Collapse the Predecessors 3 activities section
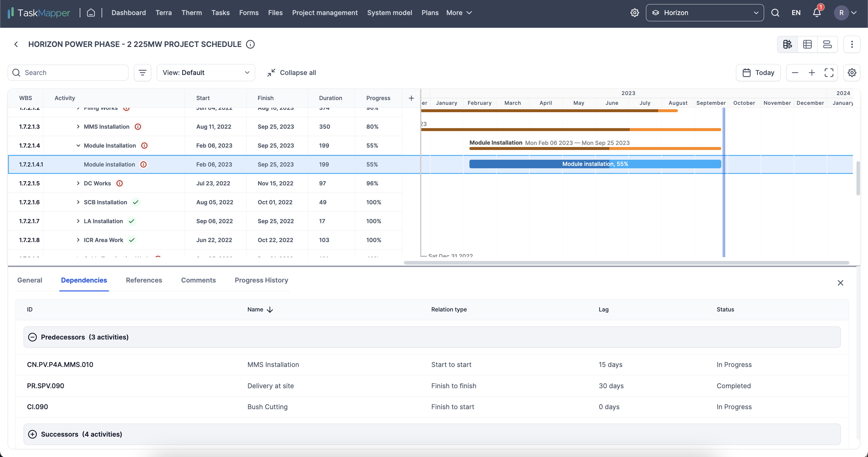This screenshot has width=868, height=457. (x=33, y=337)
